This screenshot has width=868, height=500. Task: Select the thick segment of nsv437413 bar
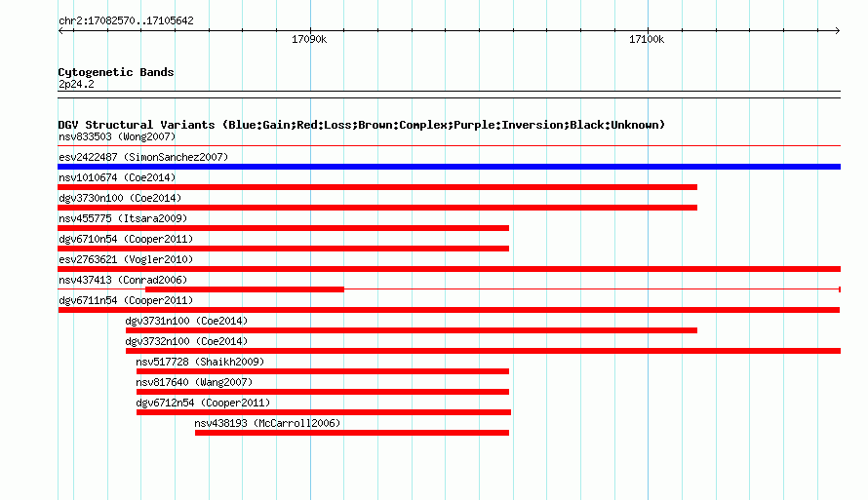245,289
